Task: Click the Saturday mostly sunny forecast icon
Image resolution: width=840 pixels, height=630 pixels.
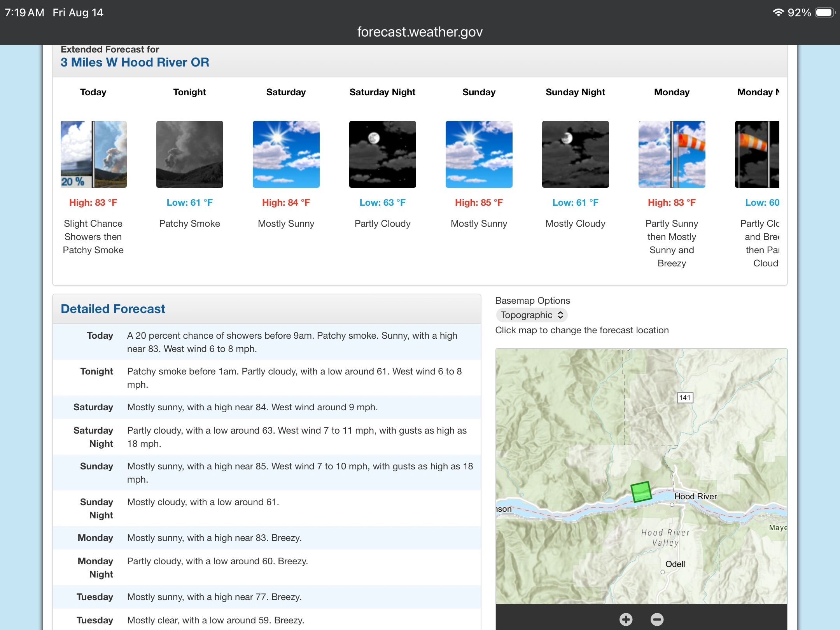Action: tap(286, 154)
